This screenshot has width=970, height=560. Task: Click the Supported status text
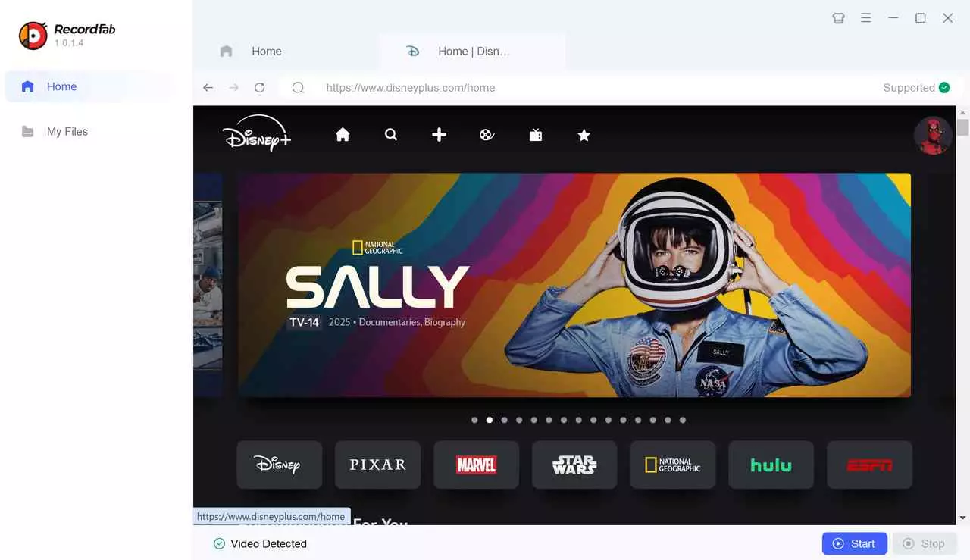coord(909,88)
